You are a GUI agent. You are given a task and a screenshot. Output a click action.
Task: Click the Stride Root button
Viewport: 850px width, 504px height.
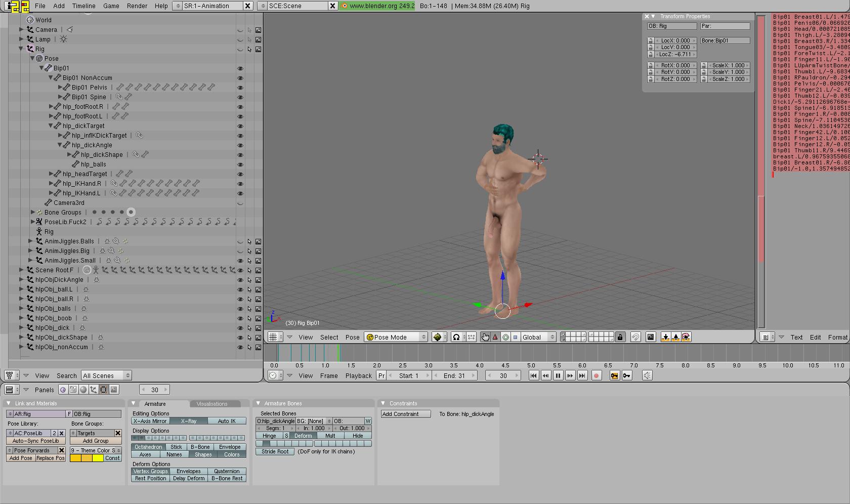pyautogui.click(x=275, y=451)
